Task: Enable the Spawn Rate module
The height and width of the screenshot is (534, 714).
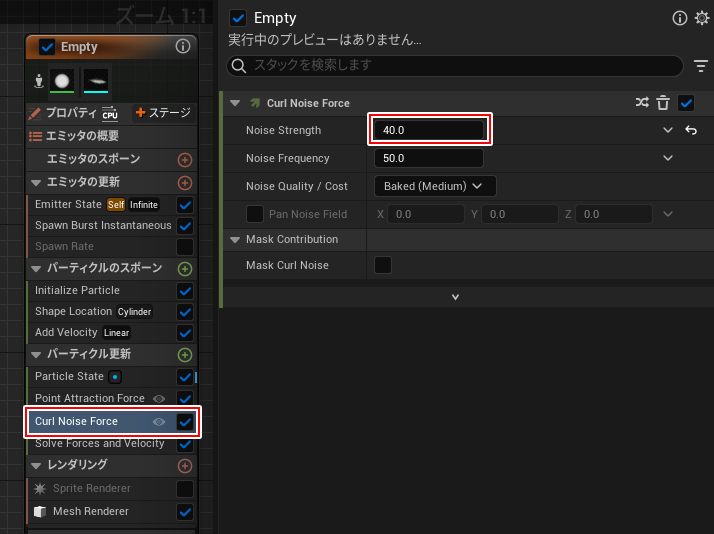Action: click(185, 247)
